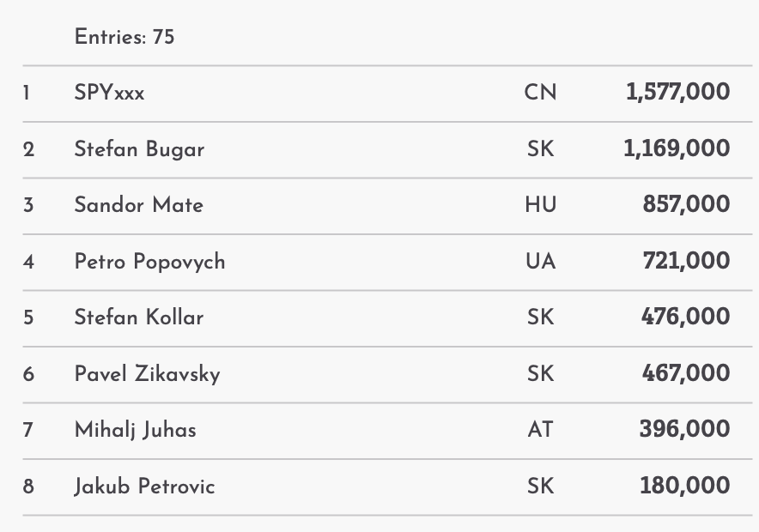Open the Petro Popovych entry
The image size is (759, 532).
tap(149, 261)
